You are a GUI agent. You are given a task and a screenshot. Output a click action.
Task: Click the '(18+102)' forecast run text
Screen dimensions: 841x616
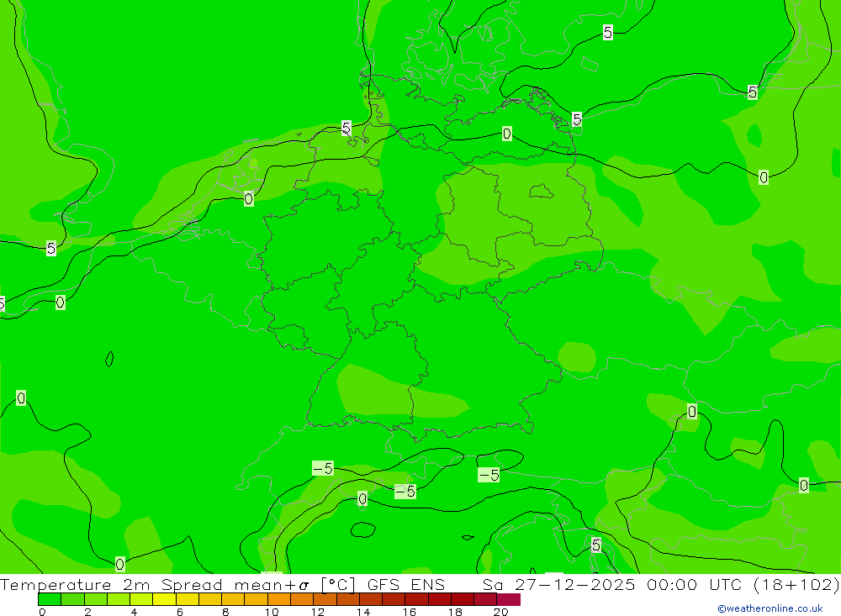coord(796,584)
